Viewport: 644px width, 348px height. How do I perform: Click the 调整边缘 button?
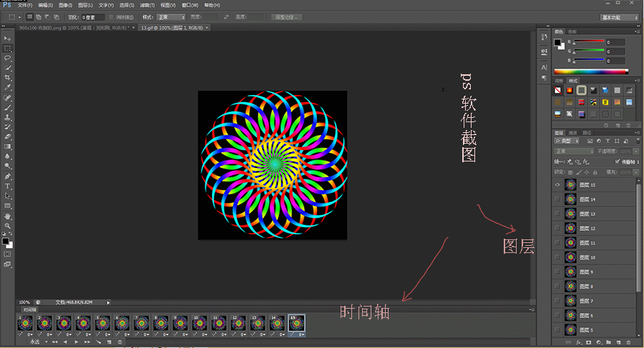tap(286, 16)
